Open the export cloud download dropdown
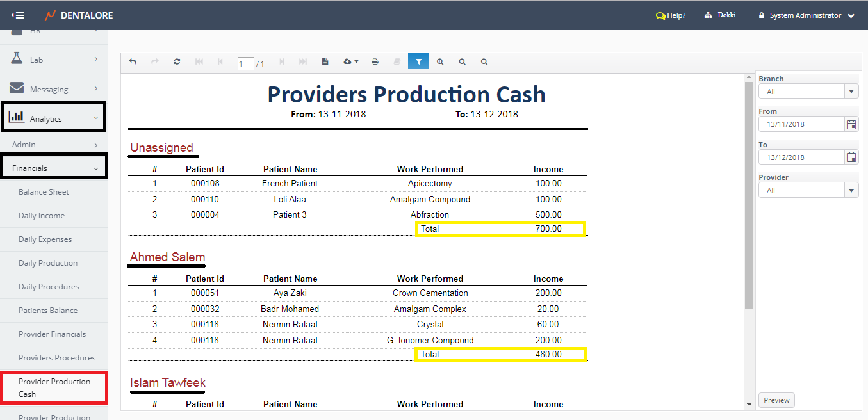Viewport: 868px width, 420px height. point(351,62)
